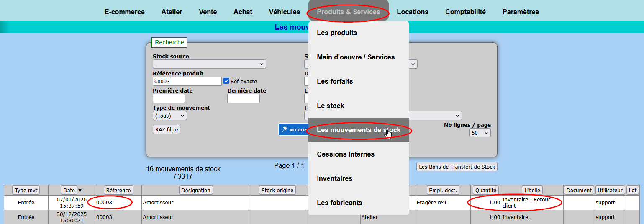Open the Nb lignes / page dropdown
Screen dimensions: 644x224
click(480, 133)
